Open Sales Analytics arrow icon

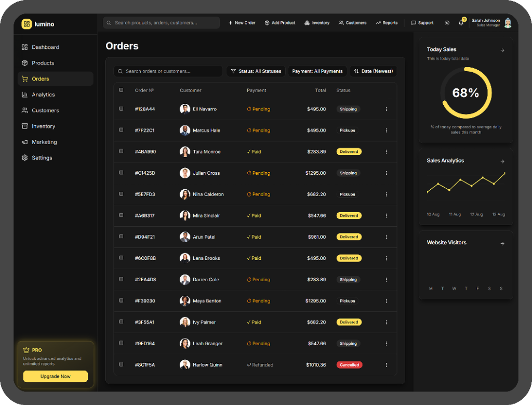pos(502,162)
